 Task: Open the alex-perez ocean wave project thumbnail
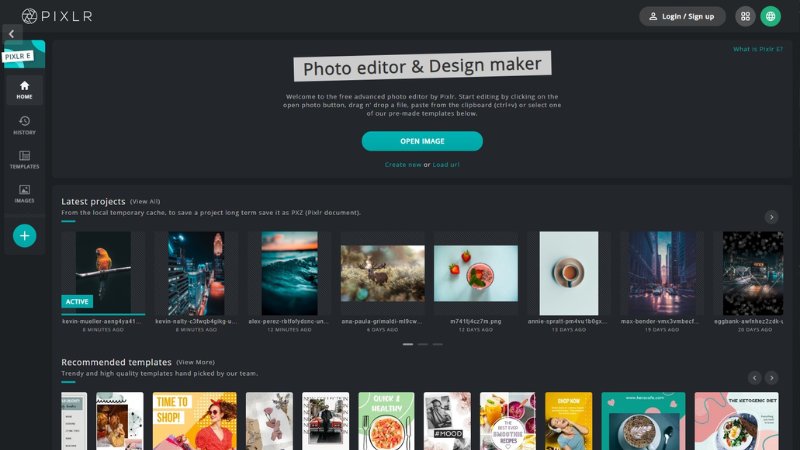pyautogui.click(x=289, y=273)
